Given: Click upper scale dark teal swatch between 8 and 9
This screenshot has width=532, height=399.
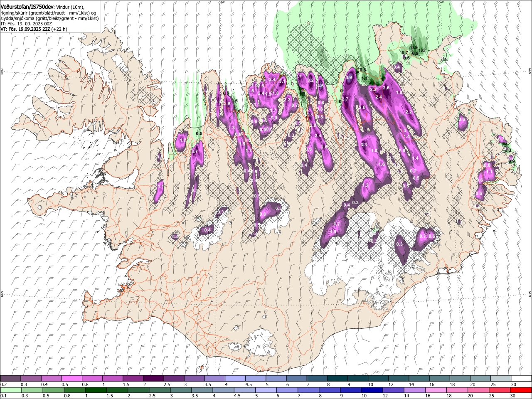Looking at the screenshot, I should coord(337,379).
